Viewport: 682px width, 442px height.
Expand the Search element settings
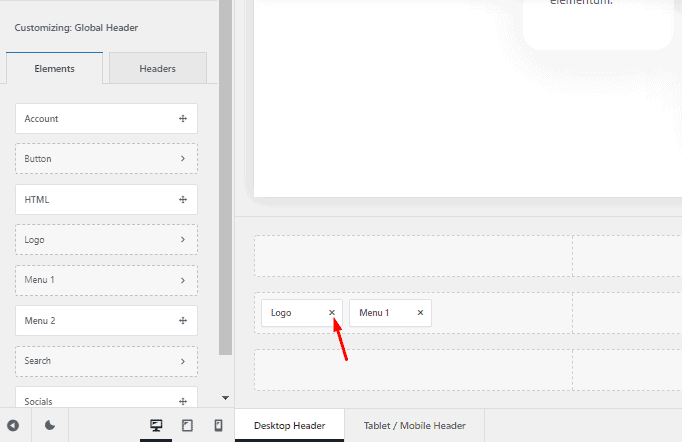[183, 361]
